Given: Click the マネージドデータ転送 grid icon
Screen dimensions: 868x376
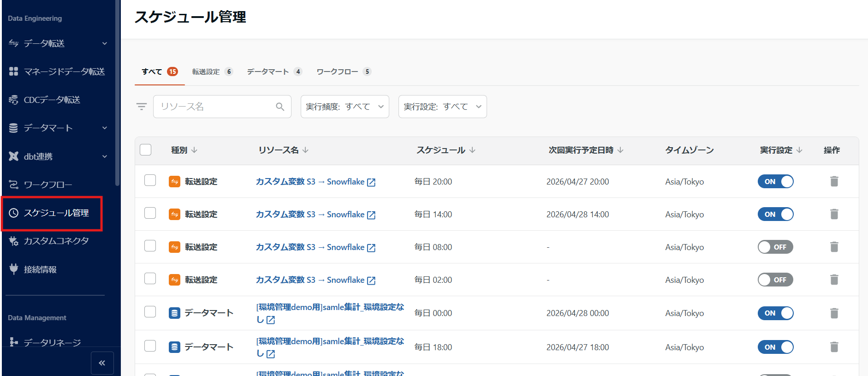Looking at the screenshot, I should [14, 72].
